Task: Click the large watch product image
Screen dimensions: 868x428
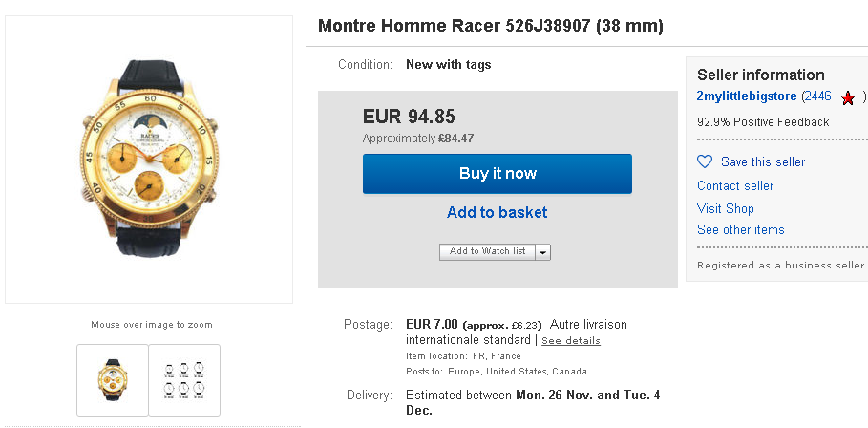Action: pos(150,160)
